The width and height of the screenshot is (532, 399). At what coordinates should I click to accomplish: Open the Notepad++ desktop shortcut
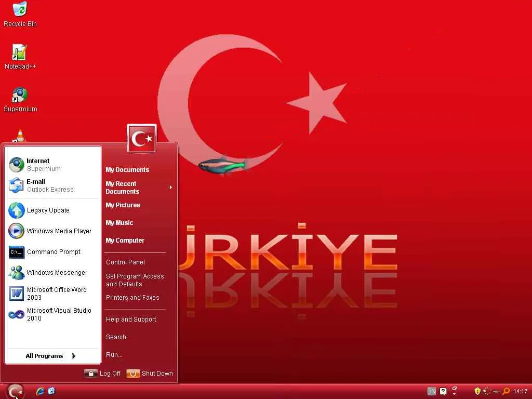coord(20,57)
